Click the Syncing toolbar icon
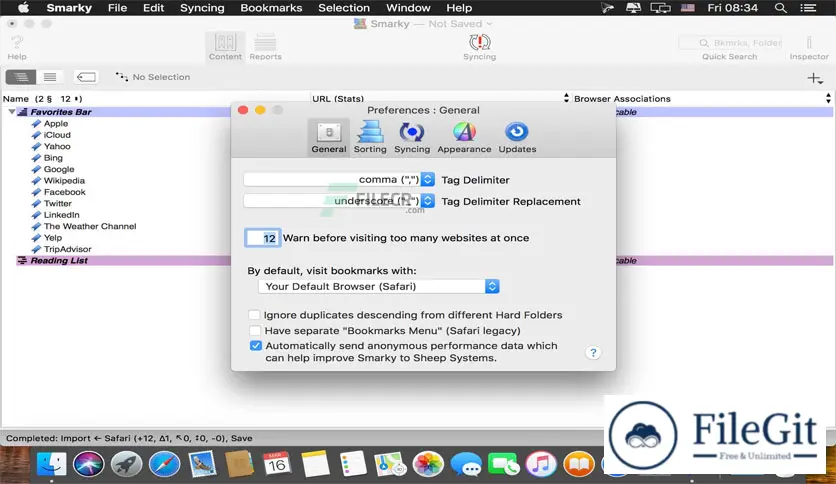 click(479, 47)
